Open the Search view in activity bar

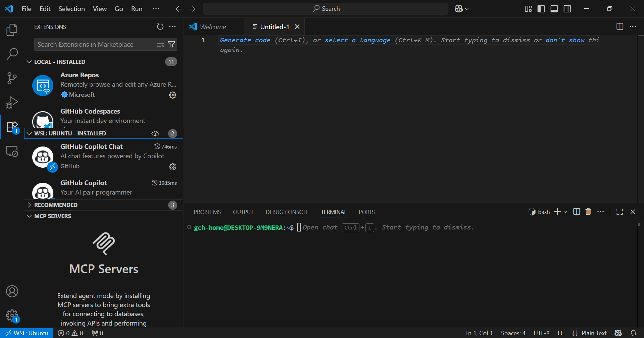point(12,54)
